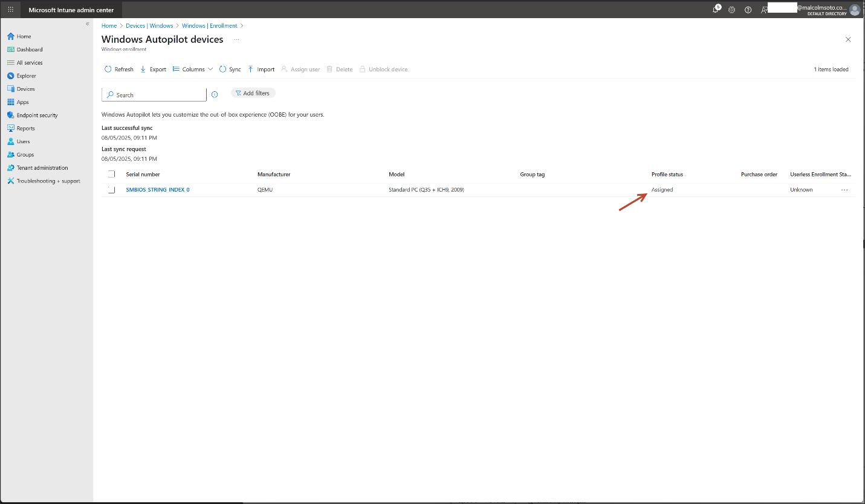Open the notifications bell icon

tap(716, 10)
